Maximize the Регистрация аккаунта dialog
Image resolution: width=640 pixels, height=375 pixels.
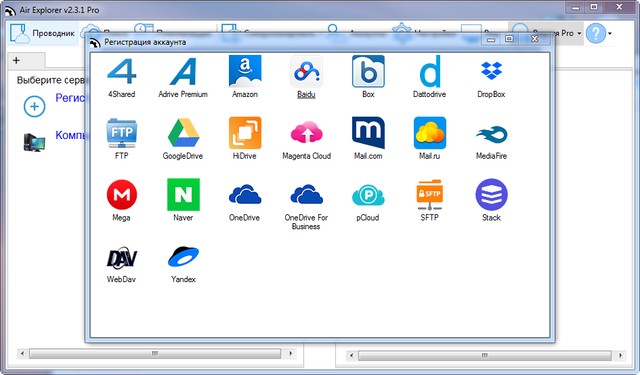tap(509, 39)
